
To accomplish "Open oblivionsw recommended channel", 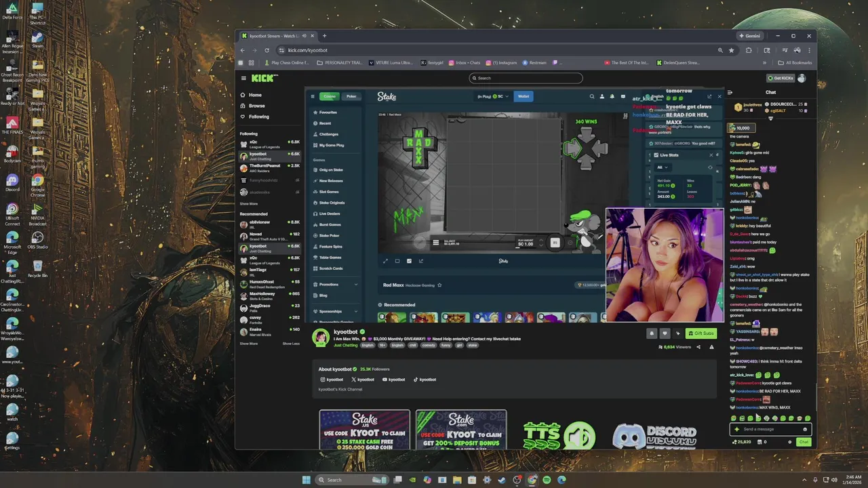I will point(269,223).
